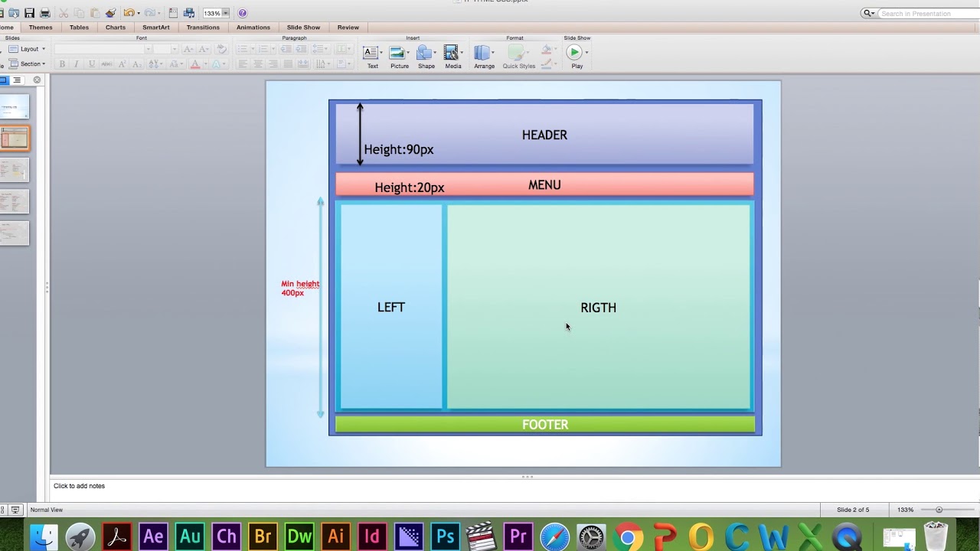980x551 pixels.
Task: Open the Section dropdown
Action: 28,64
